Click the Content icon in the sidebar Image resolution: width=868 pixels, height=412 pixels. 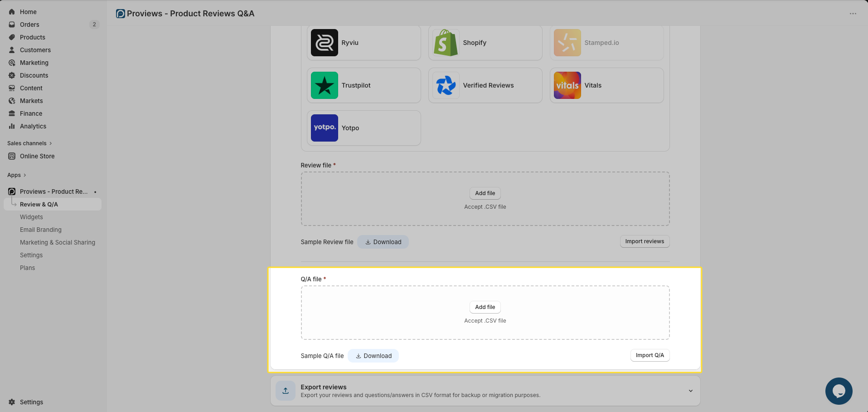(12, 88)
